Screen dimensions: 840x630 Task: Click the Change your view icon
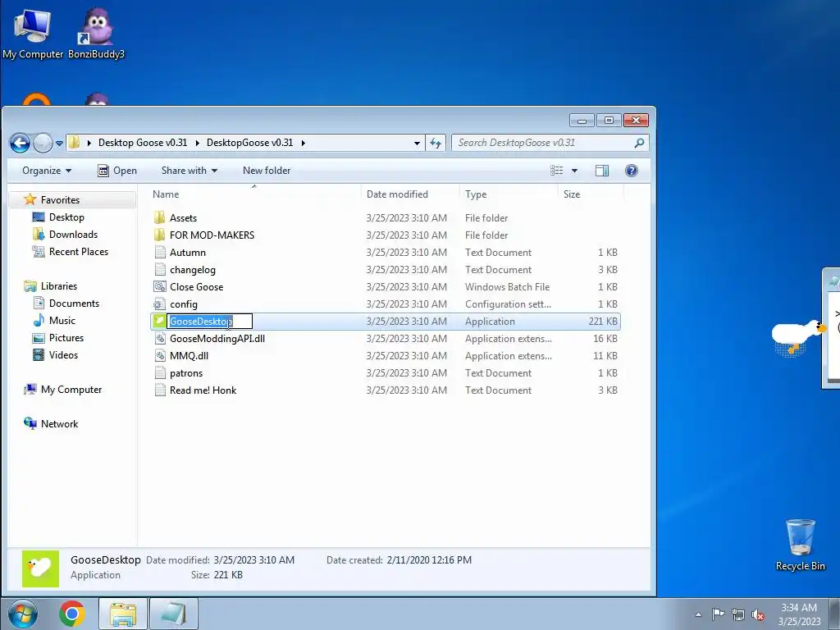pos(557,171)
